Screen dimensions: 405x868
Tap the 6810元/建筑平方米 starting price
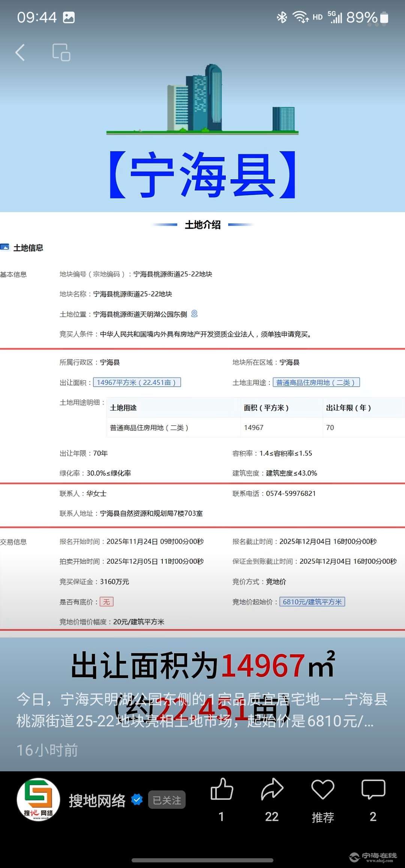point(312,602)
